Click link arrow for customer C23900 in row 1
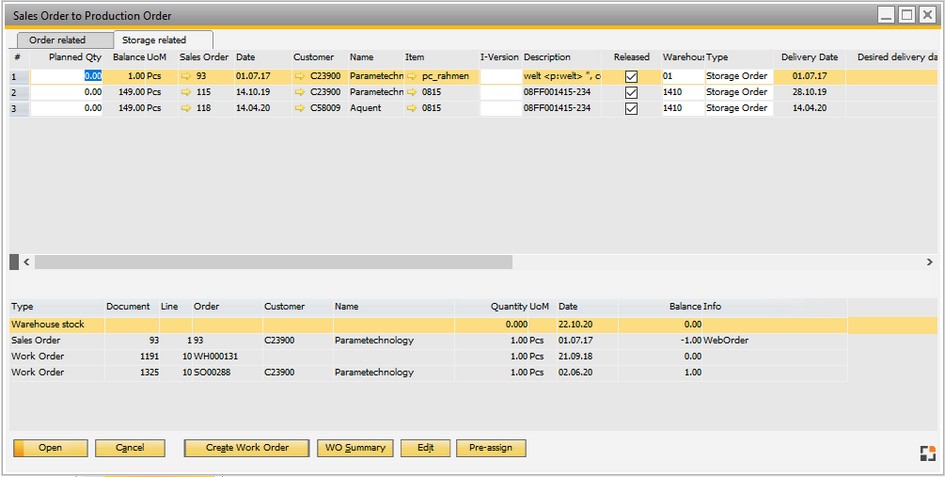The image size is (945, 477). point(300,76)
